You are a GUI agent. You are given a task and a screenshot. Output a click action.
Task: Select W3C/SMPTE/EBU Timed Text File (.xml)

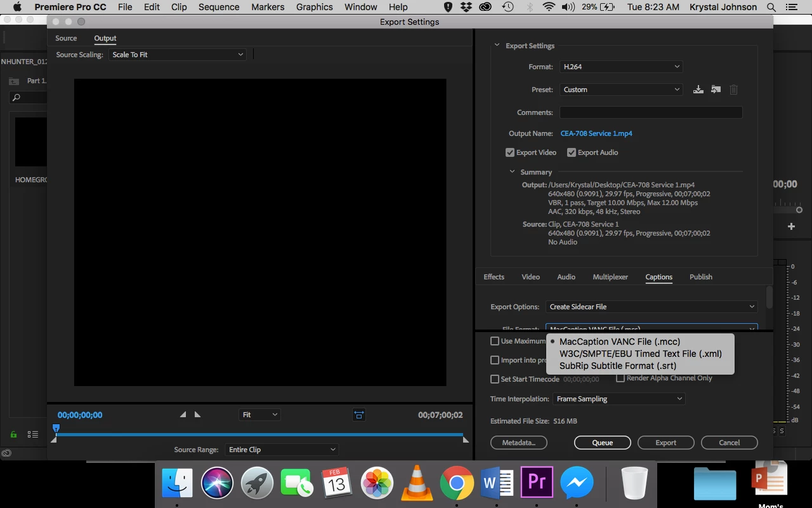pyautogui.click(x=640, y=354)
